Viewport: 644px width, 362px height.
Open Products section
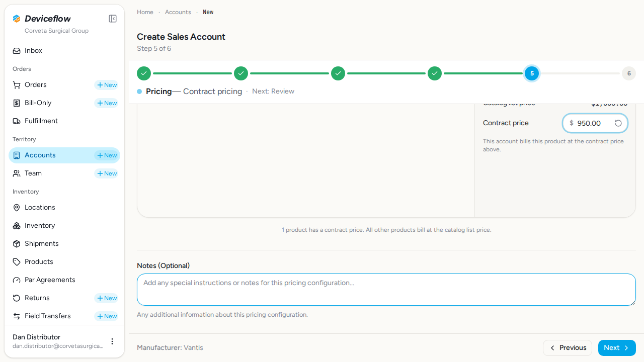point(64,262)
